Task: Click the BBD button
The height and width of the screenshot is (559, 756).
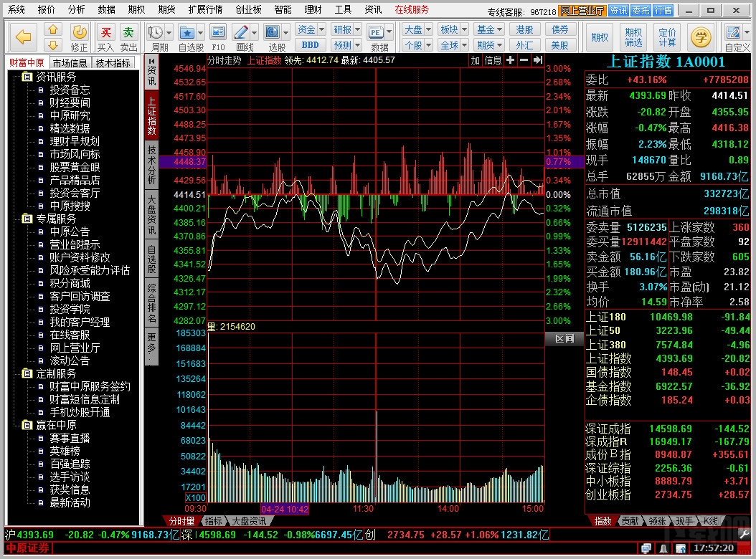Action: (311, 45)
